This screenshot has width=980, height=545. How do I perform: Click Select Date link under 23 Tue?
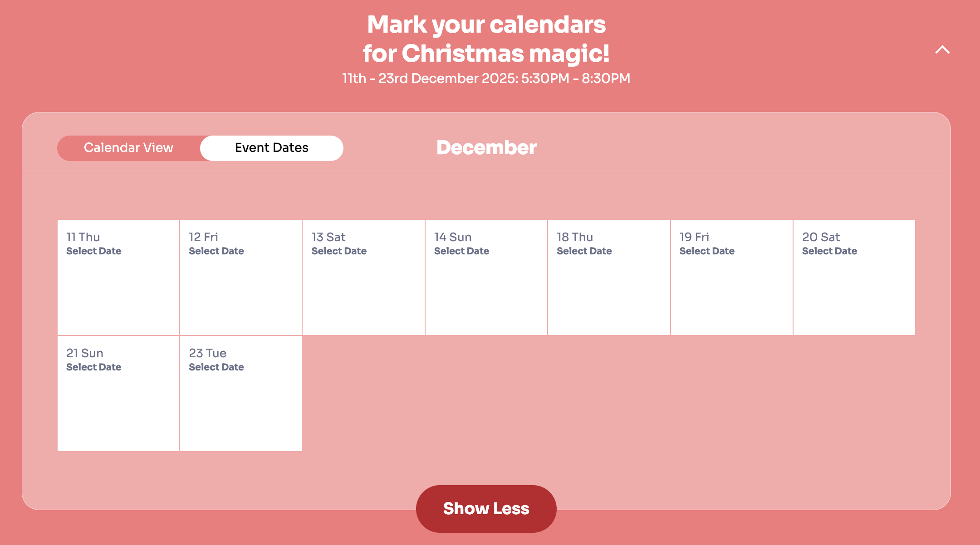click(x=216, y=367)
